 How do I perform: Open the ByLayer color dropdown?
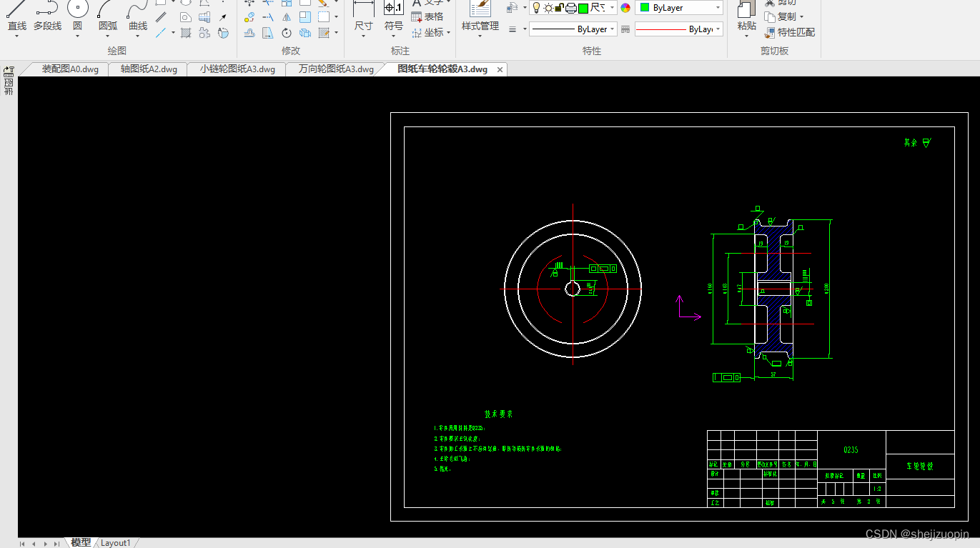tap(679, 8)
